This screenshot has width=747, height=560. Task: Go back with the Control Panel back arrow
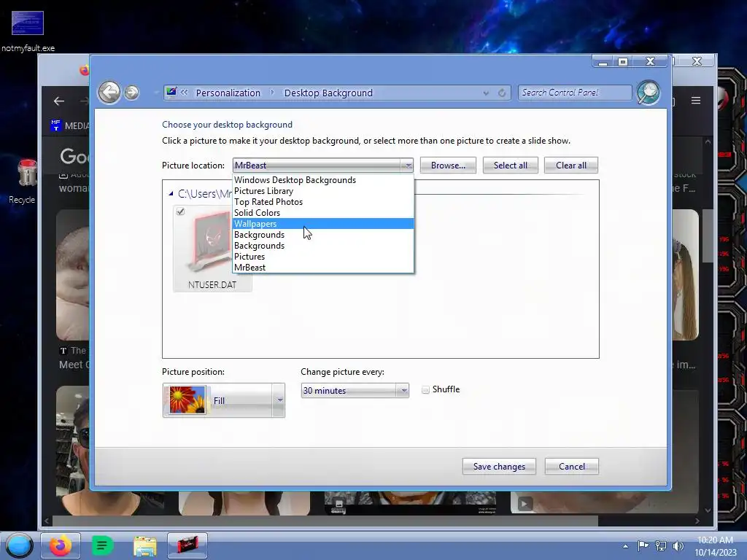pyautogui.click(x=109, y=93)
